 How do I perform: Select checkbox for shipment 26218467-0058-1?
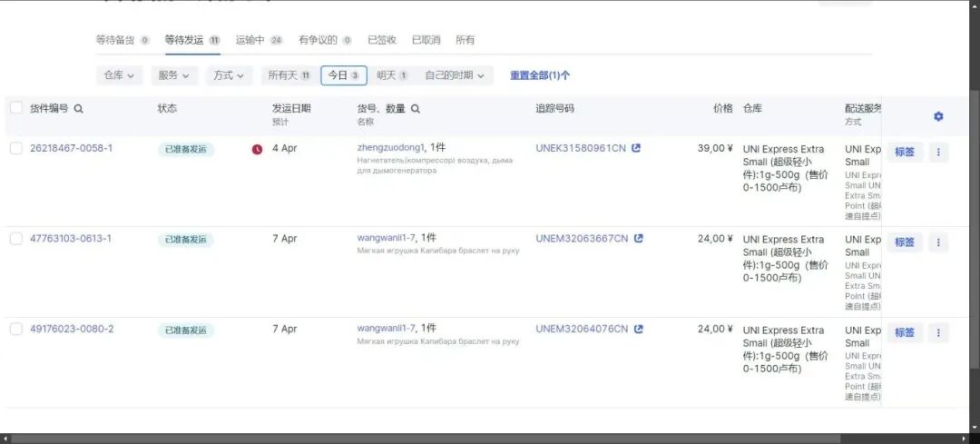click(x=15, y=148)
